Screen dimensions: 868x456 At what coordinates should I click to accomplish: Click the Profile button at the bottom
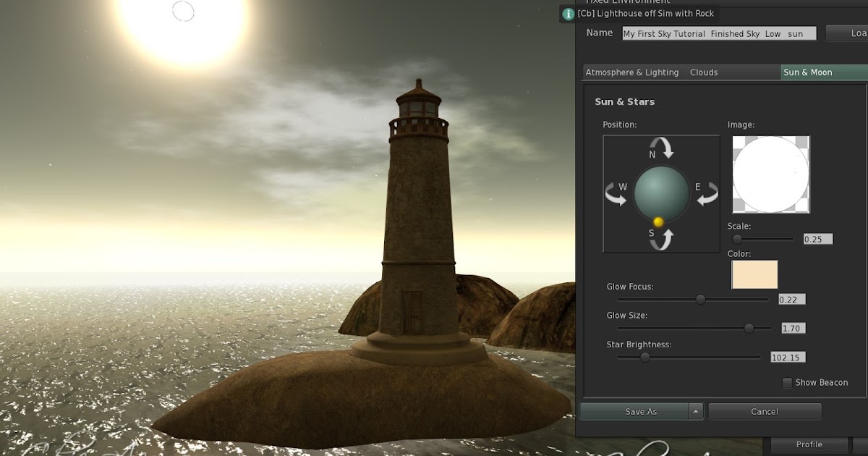(x=809, y=444)
